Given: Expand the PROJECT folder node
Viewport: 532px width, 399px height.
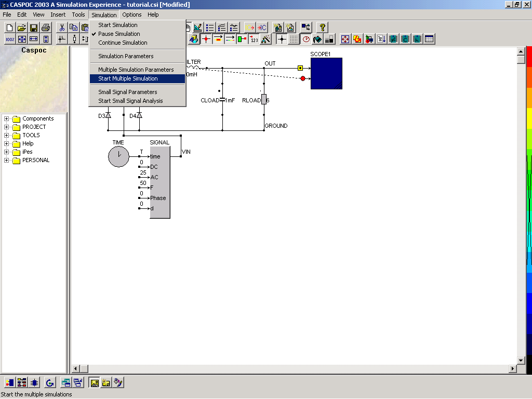Looking at the screenshot, I should 6,127.
